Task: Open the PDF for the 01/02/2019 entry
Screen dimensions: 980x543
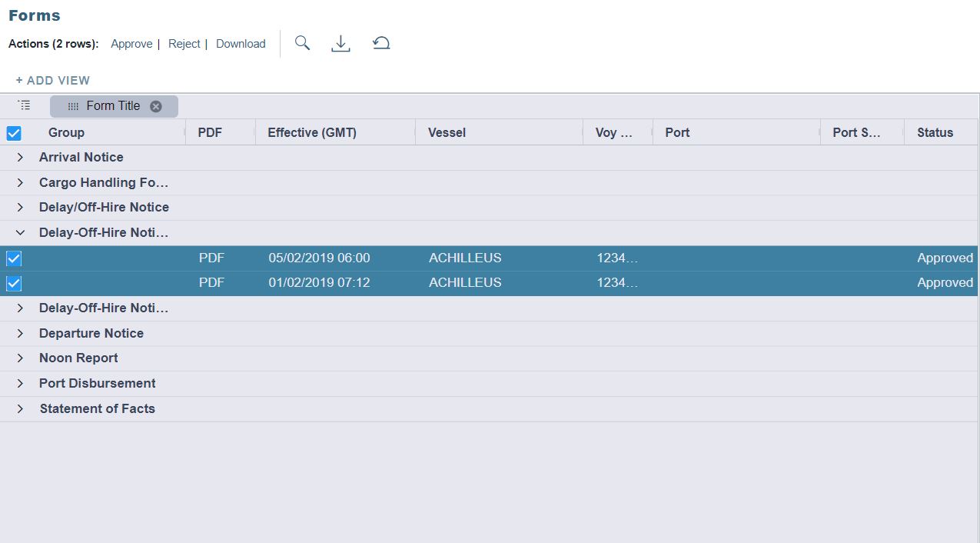Action: coord(211,282)
